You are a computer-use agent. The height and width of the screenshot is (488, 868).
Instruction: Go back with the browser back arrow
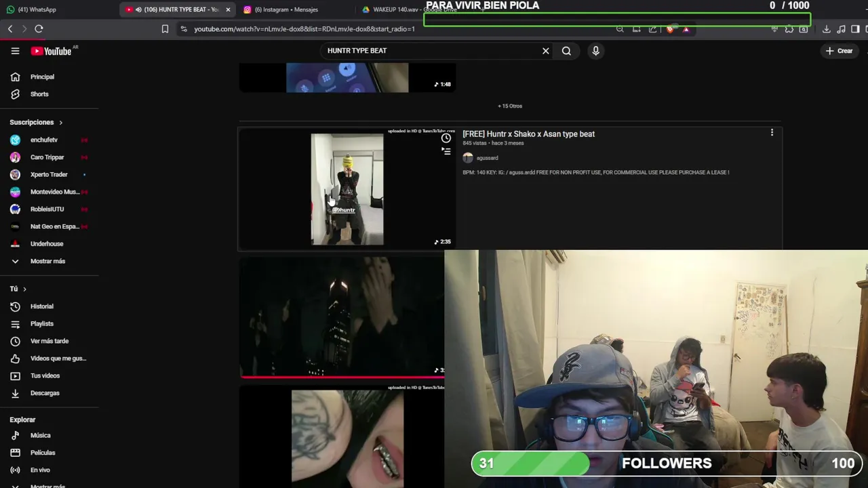[x=10, y=29]
